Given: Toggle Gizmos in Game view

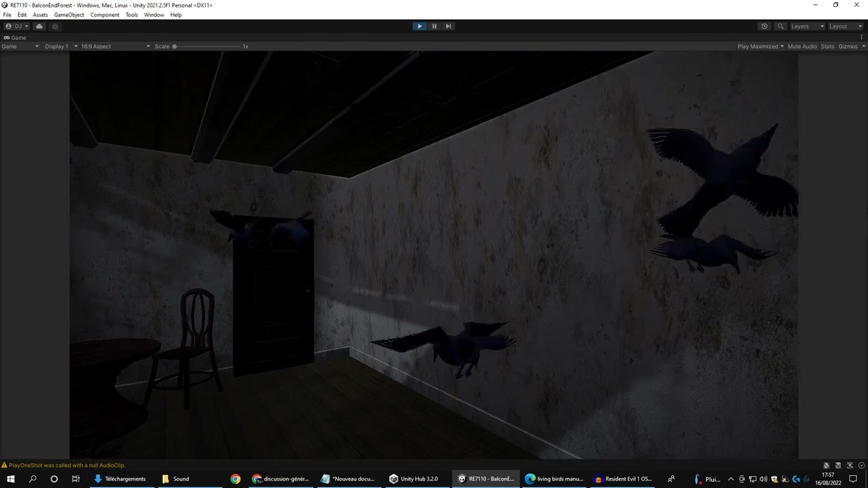Looking at the screenshot, I should (848, 46).
